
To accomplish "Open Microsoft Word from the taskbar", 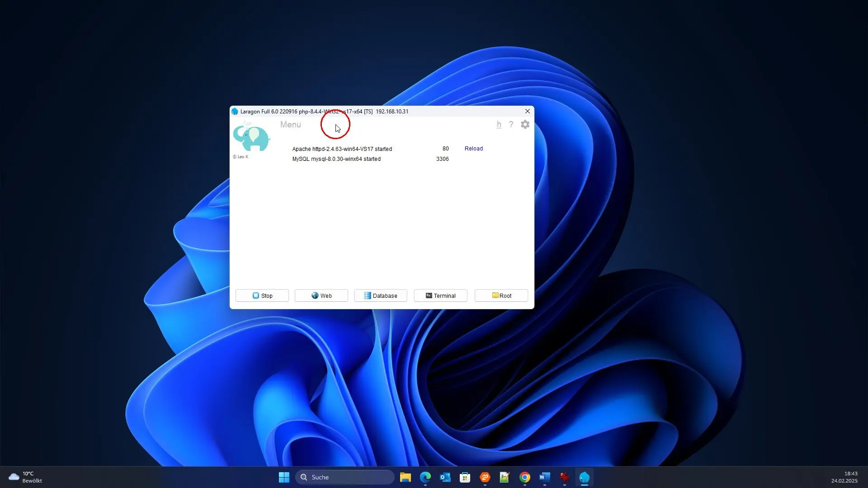I will [544, 477].
